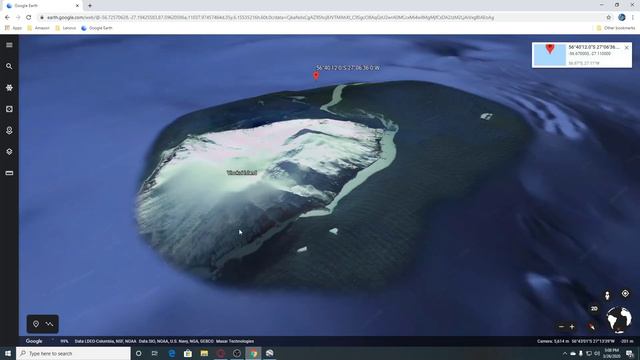This screenshot has height=360, width=640.
Task: Open File Explorer from taskbar
Action: (204, 353)
